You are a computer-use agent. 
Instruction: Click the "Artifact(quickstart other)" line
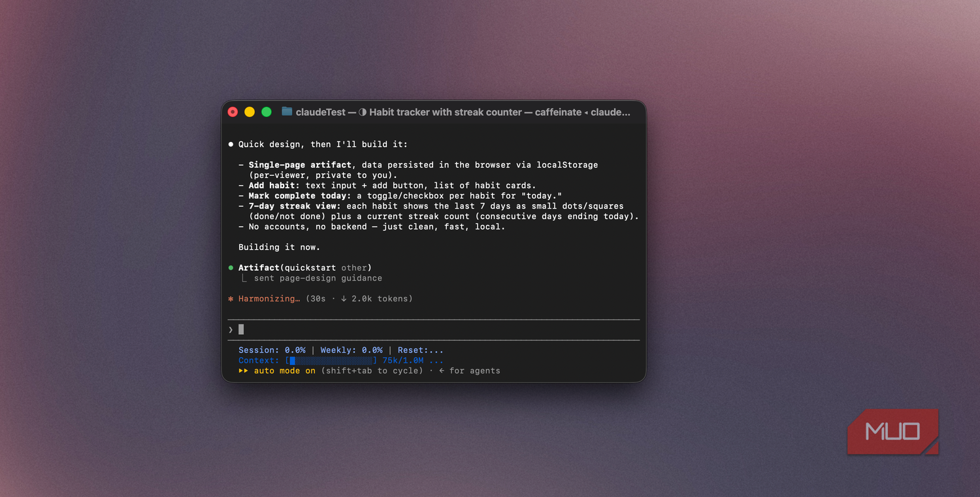[304, 267]
